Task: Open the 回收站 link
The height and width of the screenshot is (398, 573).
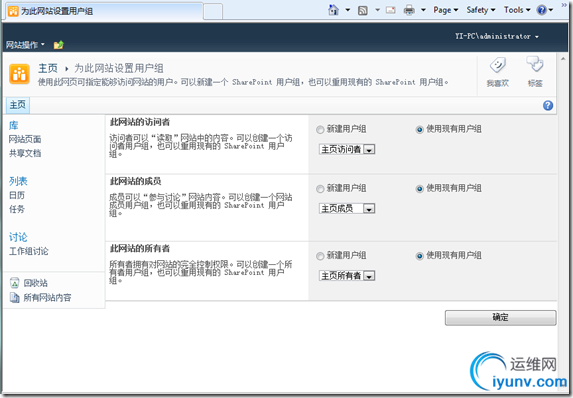Action: click(35, 283)
